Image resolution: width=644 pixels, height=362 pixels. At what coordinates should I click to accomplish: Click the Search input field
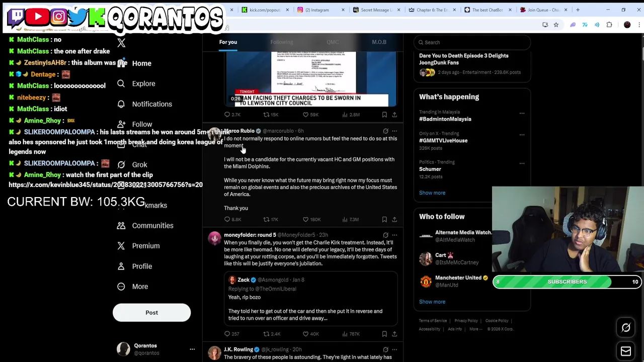click(x=472, y=42)
